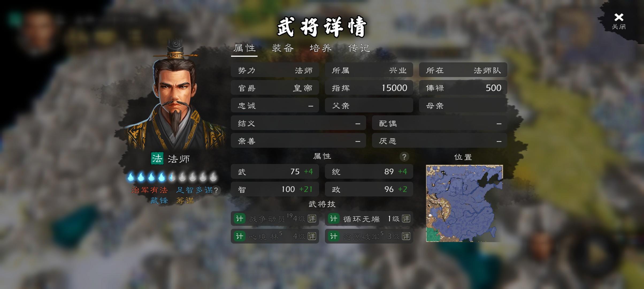Open details icon for 沧溟破军 skill
Image resolution: width=644 pixels, height=289 pixels.
tap(406, 236)
